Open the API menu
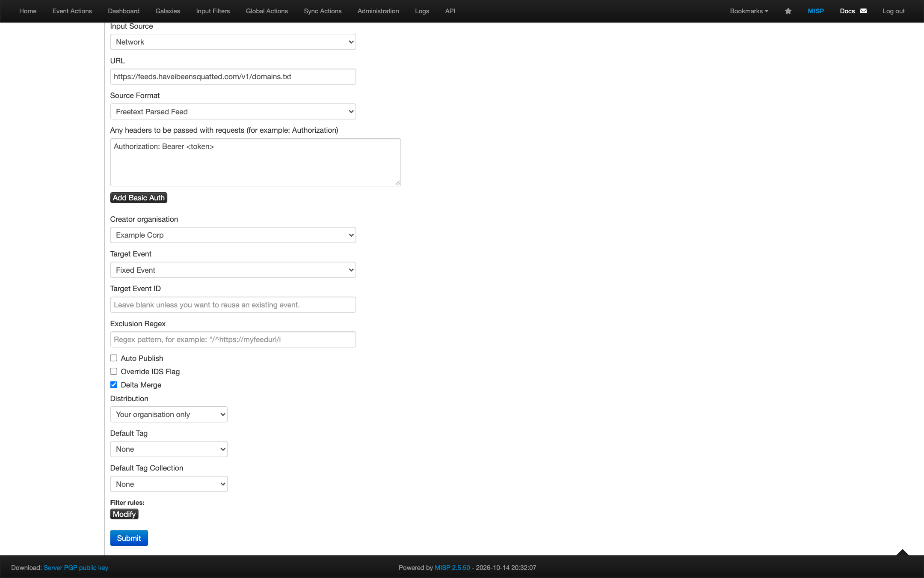 pos(450,11)
